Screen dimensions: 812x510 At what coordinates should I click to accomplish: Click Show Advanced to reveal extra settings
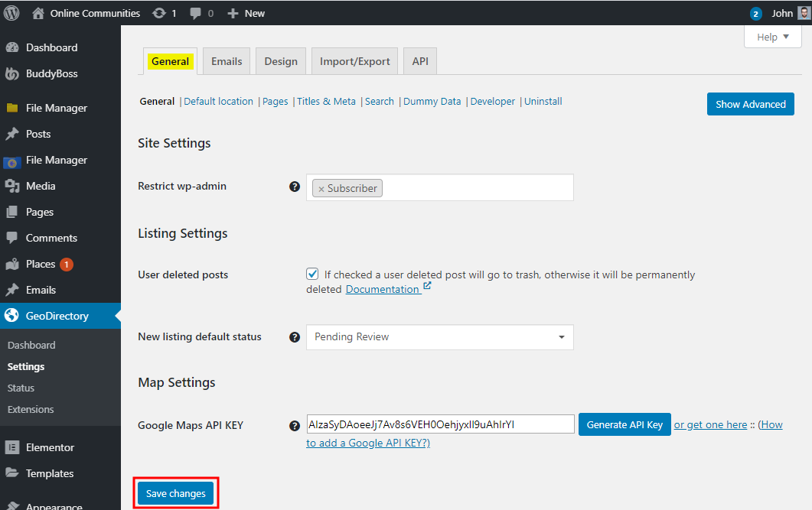pyautogui.click(x=750, y=104)
